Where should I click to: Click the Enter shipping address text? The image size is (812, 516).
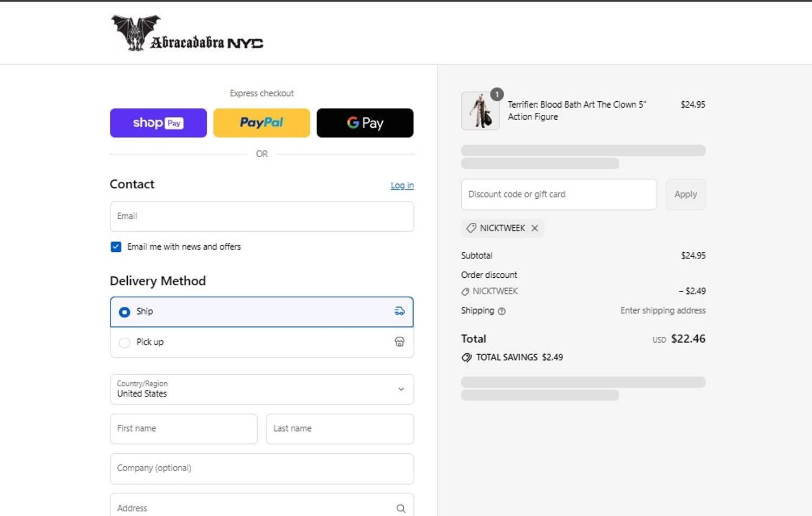pyautogui.click(x=663, y=310)
